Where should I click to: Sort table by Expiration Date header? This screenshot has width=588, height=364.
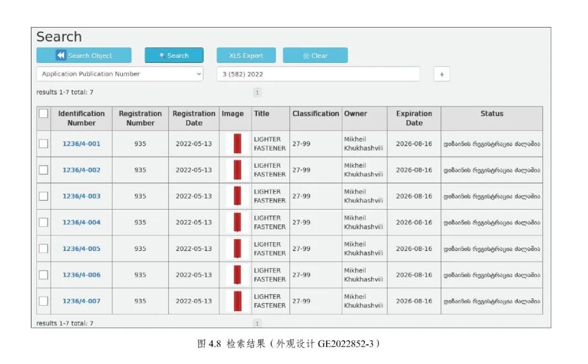(x=414, y=118)
